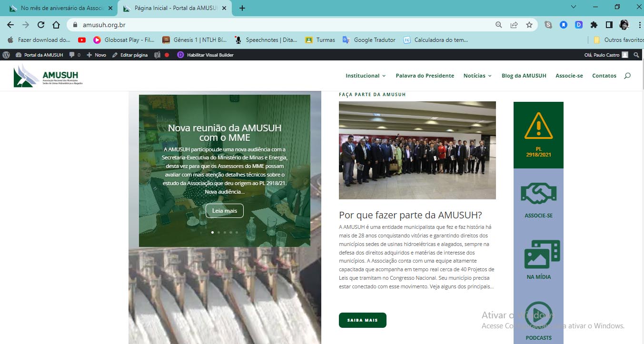
Task: Select the third slider dot
Action: coord(225,233)
